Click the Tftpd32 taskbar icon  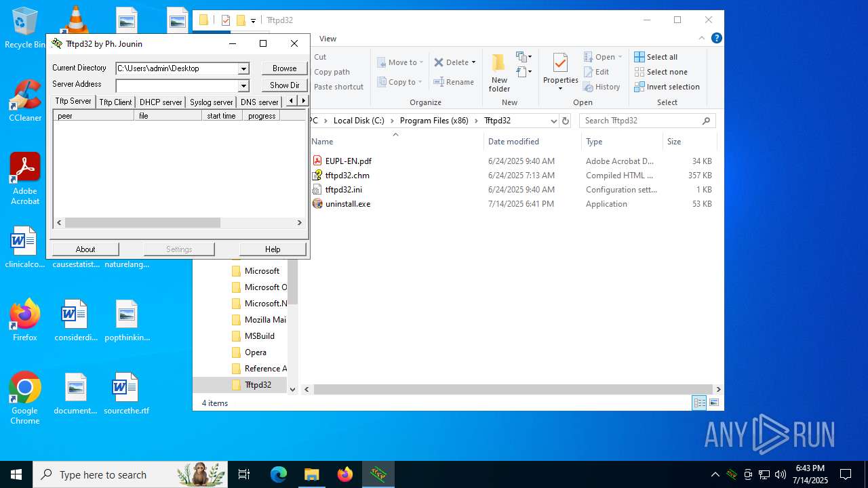pos(378,474)
